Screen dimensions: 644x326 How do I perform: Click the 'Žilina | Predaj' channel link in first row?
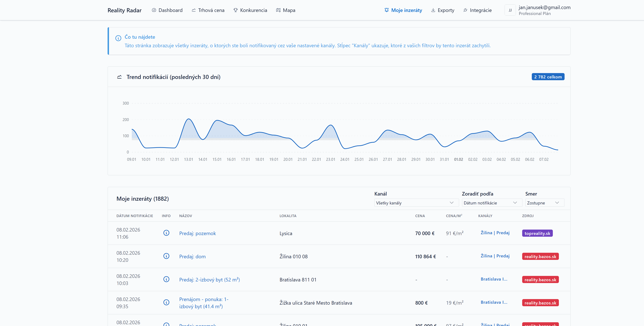point(495,233)
